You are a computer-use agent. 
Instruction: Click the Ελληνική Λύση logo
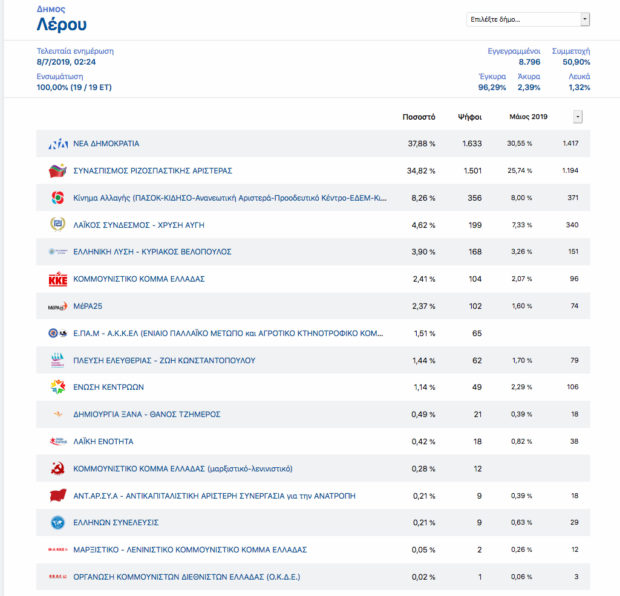pos(58,252)
